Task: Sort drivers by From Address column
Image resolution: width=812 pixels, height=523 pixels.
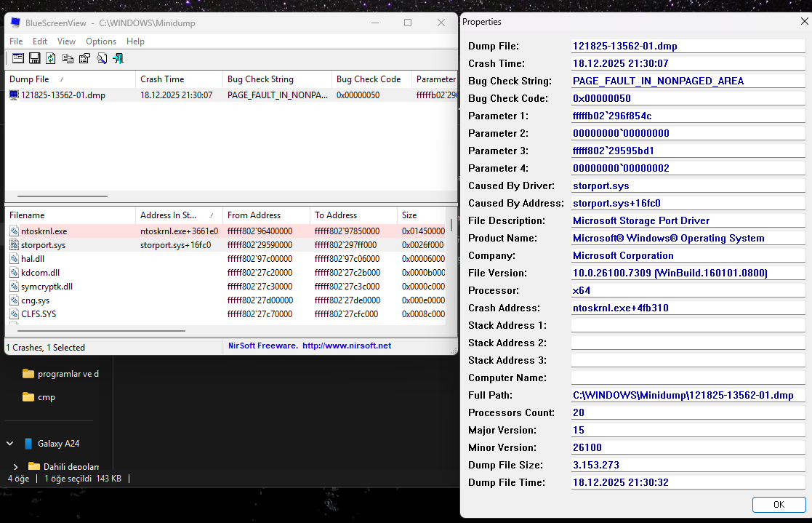Action: [266, 215]
